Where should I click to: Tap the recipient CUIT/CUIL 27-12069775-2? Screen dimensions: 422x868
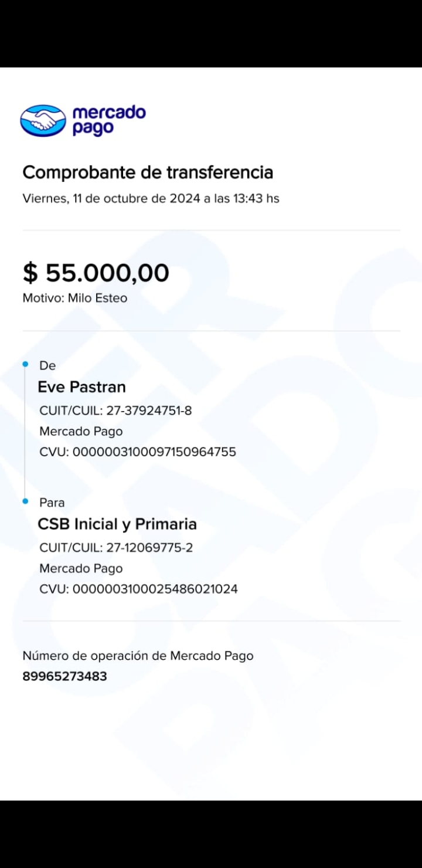(116, 548)
